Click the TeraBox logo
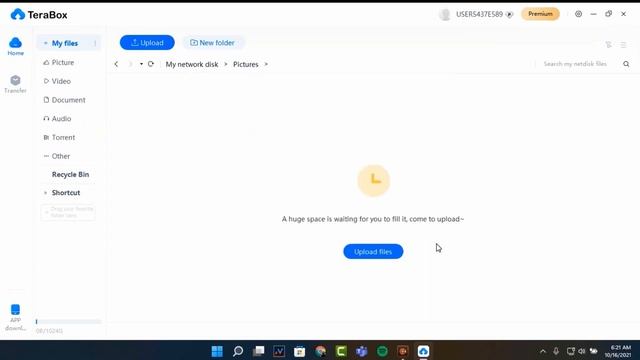This screenshot has height=360, width=640. pos(39,15)
